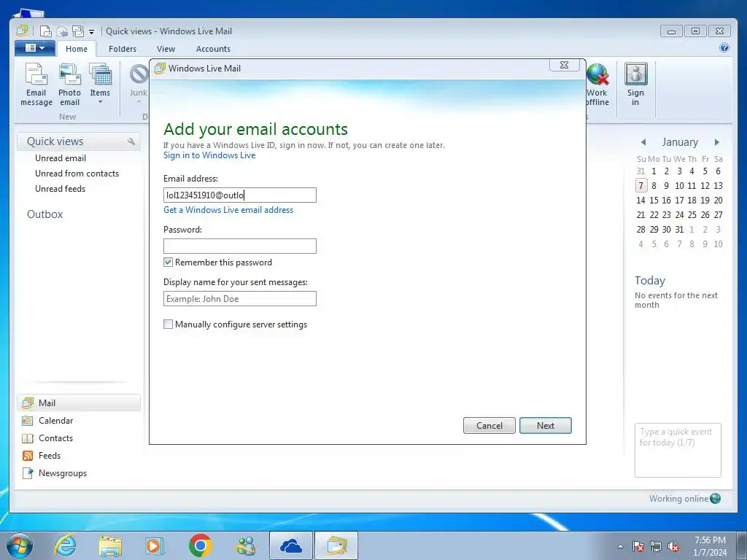Open Photo email from the ribbon
Viewport: 747px width, 560px height.
point(69,85)
